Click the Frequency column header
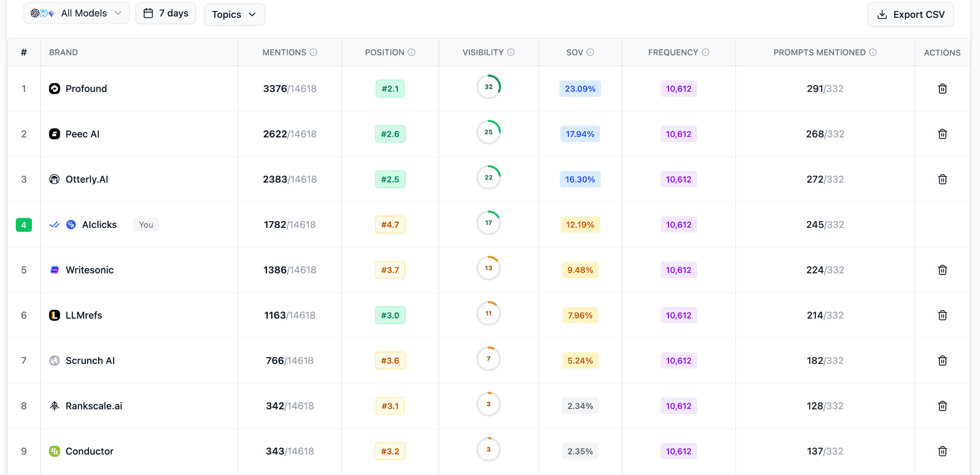The image size is (980, 475). pos(673,52)
